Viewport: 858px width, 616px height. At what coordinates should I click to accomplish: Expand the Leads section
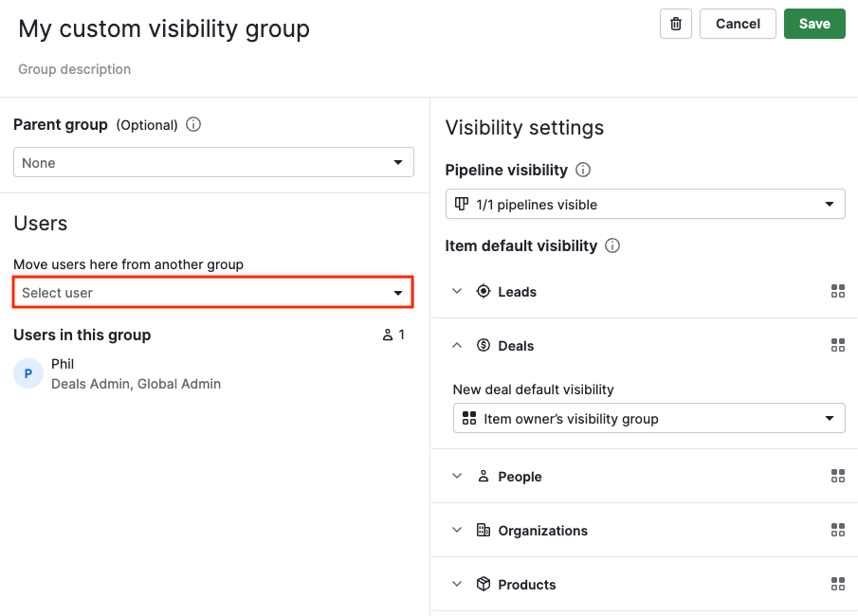click(457, 292)
